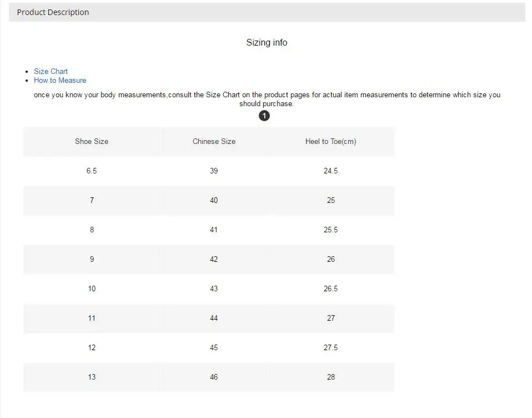
Task: Click the Chinese Size column header
Action: [214, 141]
